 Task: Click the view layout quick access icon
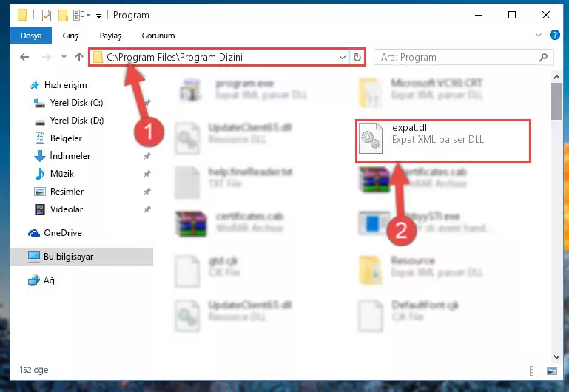[81, 16]
